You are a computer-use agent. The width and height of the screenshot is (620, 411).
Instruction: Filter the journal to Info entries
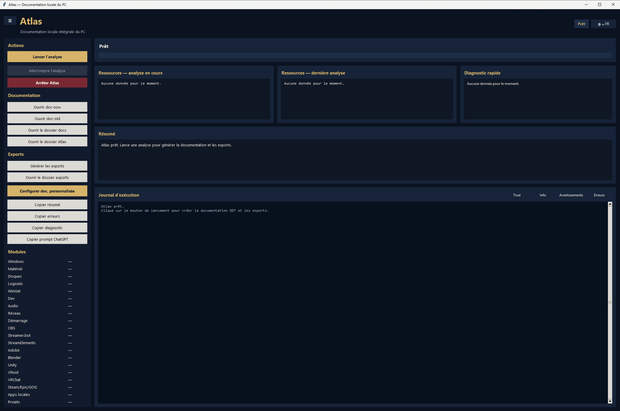(x=542, y=195)
